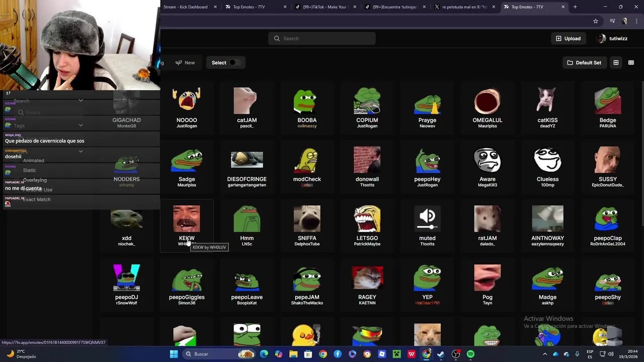Screen dimensions: 644x362
Task: Click the 7TV emote search field
Action: click(x=322, y=39)
